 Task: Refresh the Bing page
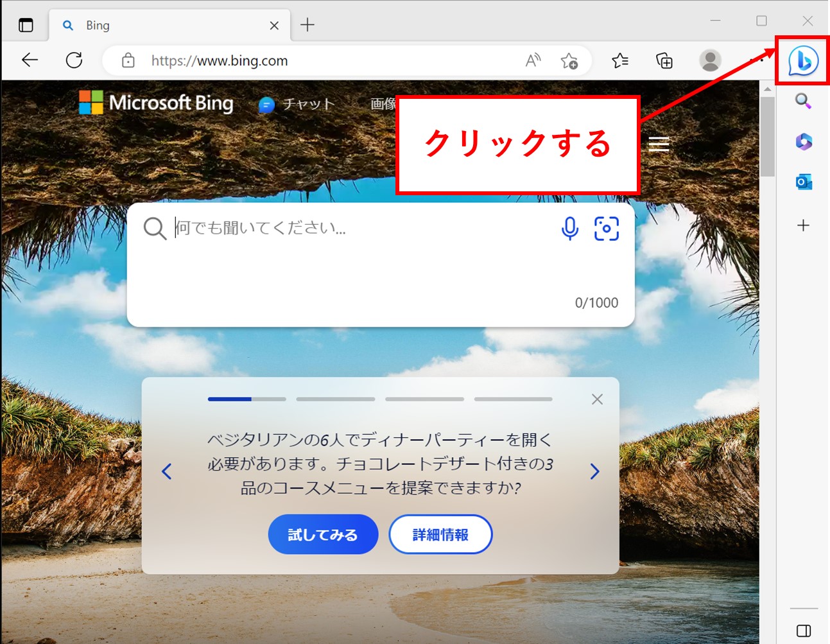74,60
